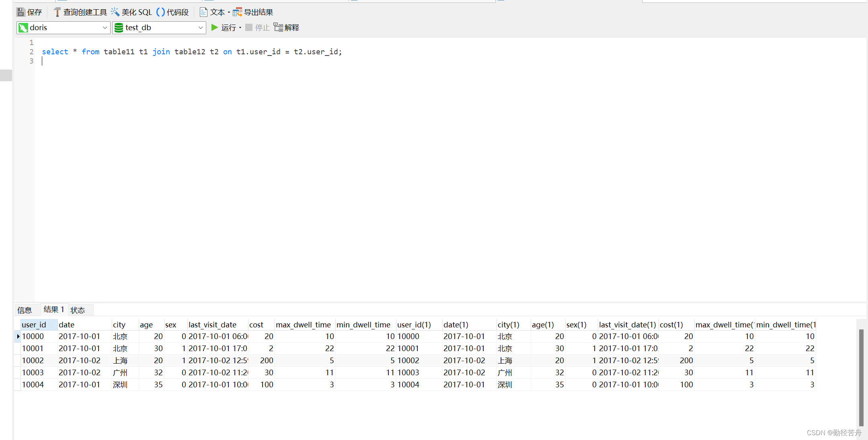Click the cost(1) column header
Image resolution: width=868 pixels, height=440 pixels.
676,325
